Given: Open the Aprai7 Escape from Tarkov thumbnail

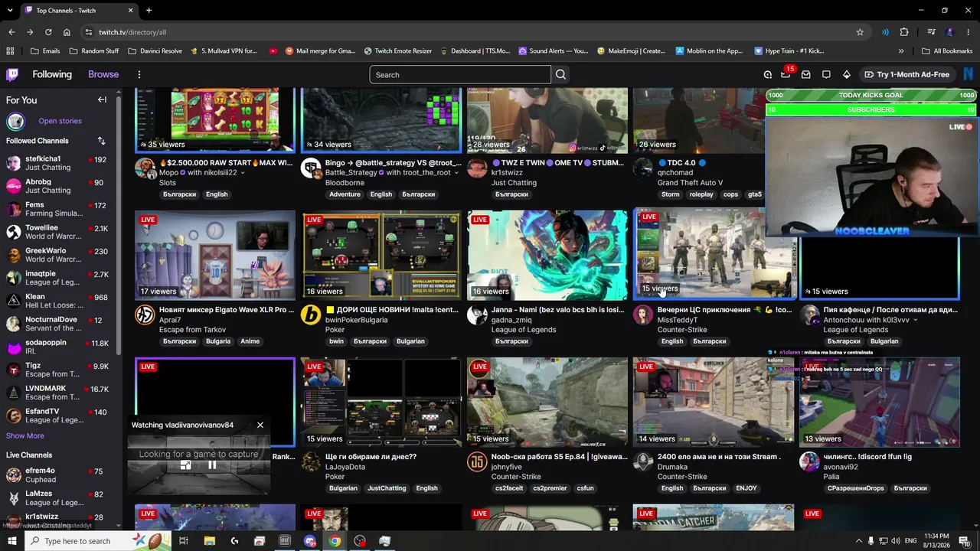Looking at the screenshot, I should [215, 255].
